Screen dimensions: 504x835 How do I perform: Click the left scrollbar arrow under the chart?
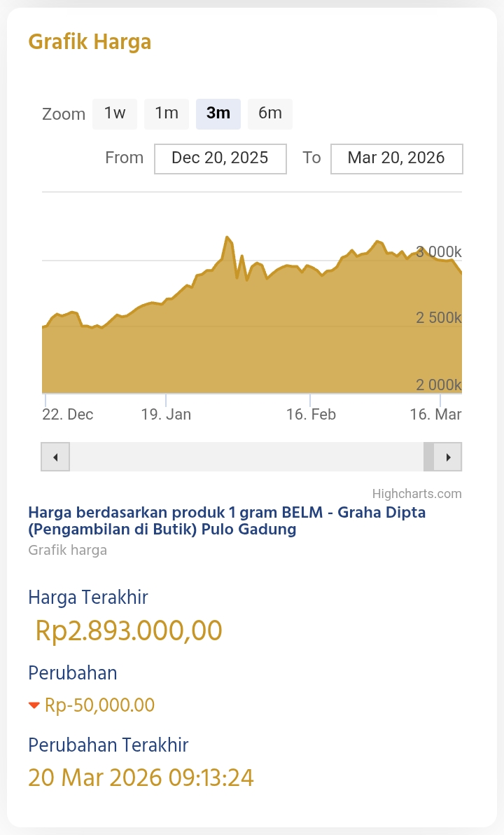coord(55,457)
